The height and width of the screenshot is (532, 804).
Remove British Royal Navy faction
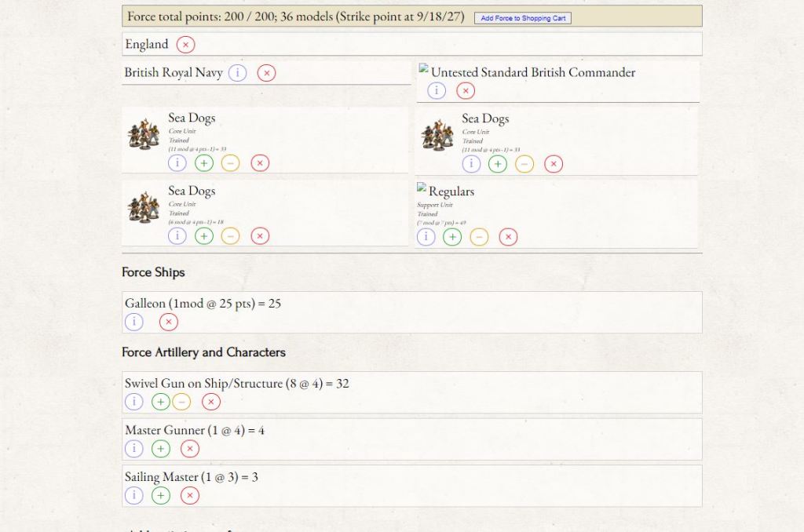click(266, 73)
